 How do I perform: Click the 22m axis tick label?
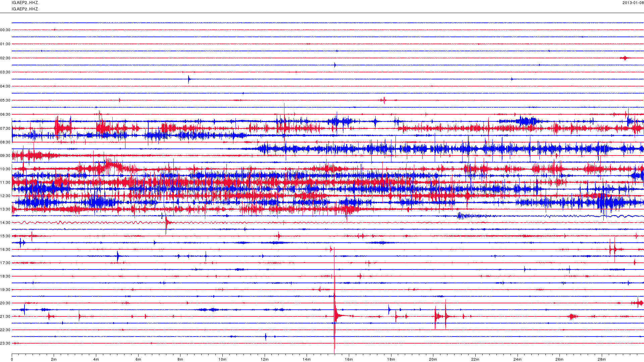click(475, 359)
